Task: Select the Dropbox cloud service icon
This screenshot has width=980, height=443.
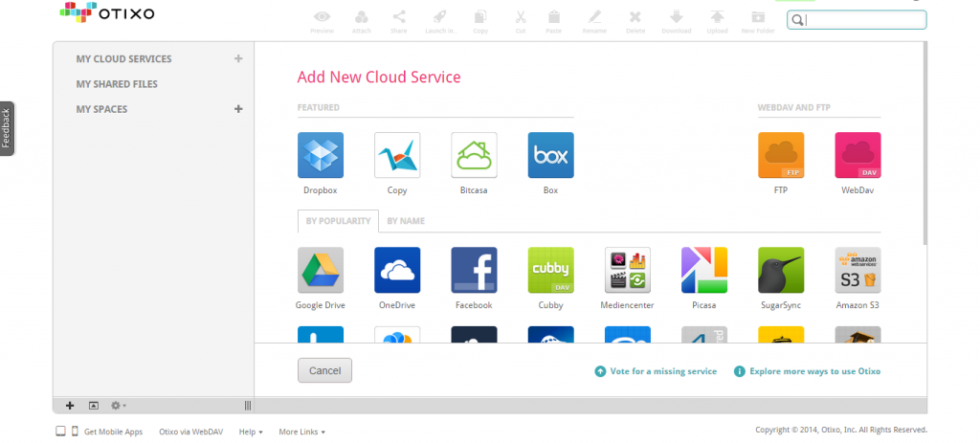Action: (x=321, y=155)
